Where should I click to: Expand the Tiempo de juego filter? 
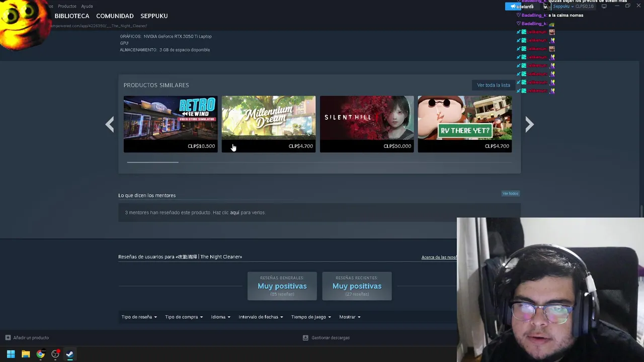pyautogui.click(x=311, y=317)
